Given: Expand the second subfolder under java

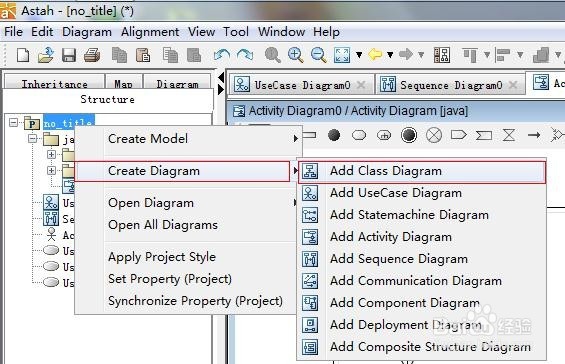Looking at the screenshot, I should click(52, 170).
